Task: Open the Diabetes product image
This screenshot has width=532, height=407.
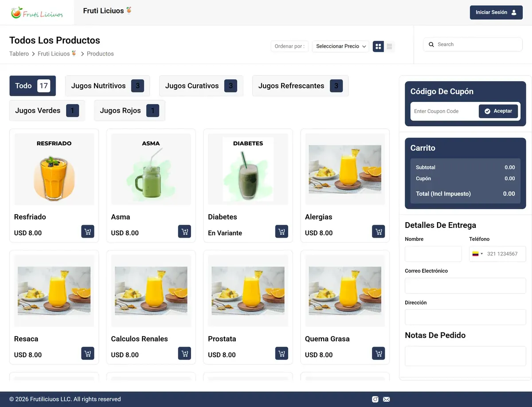Action: (248, 169)
